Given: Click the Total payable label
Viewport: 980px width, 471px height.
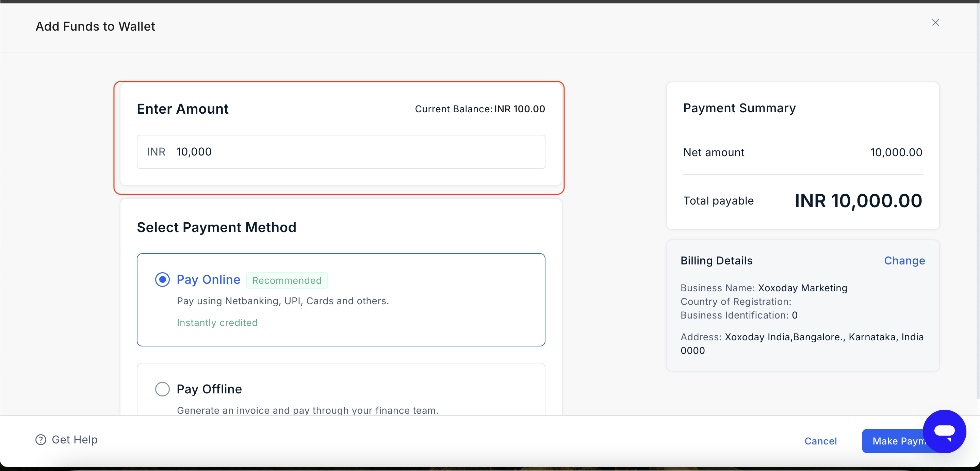Looking at the screenshot, I should (x=719, y=200).
